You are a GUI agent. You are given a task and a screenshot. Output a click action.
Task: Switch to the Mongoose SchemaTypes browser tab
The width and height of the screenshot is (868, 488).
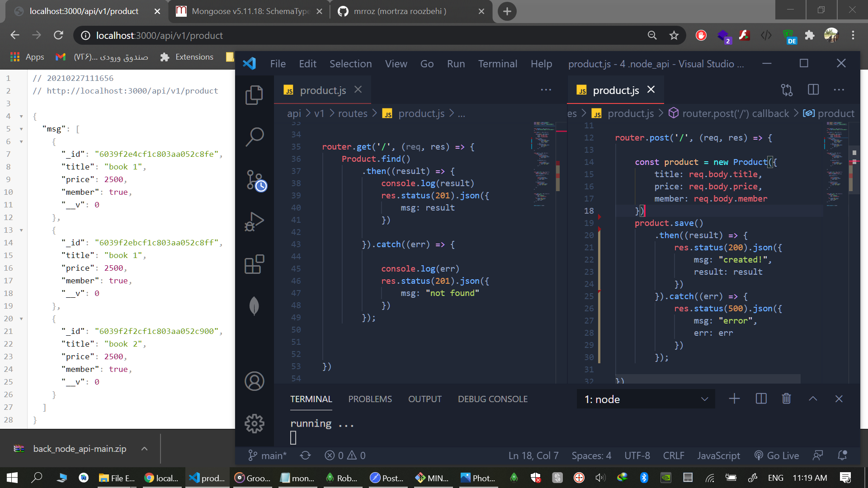click(249, 11)
